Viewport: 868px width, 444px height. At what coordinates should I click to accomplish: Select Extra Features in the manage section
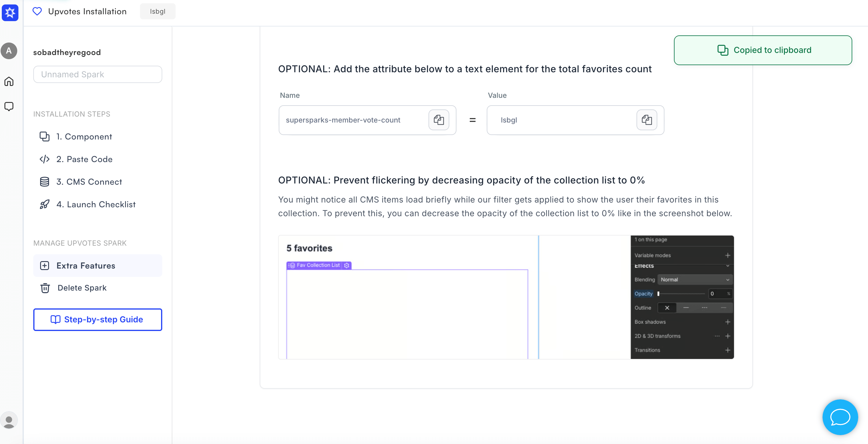pos(86,266)
